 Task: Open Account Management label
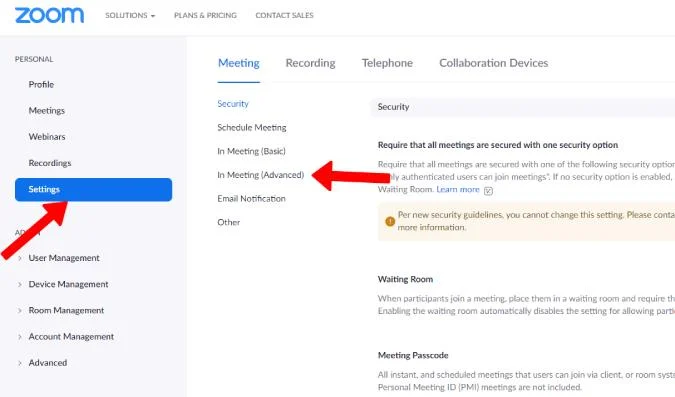(x=71, y=337)
